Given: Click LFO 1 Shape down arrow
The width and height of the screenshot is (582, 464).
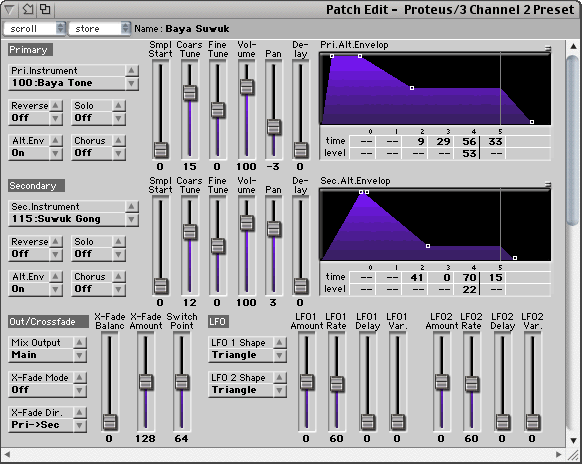Looking at the screenshot, I should coord(279,355).
